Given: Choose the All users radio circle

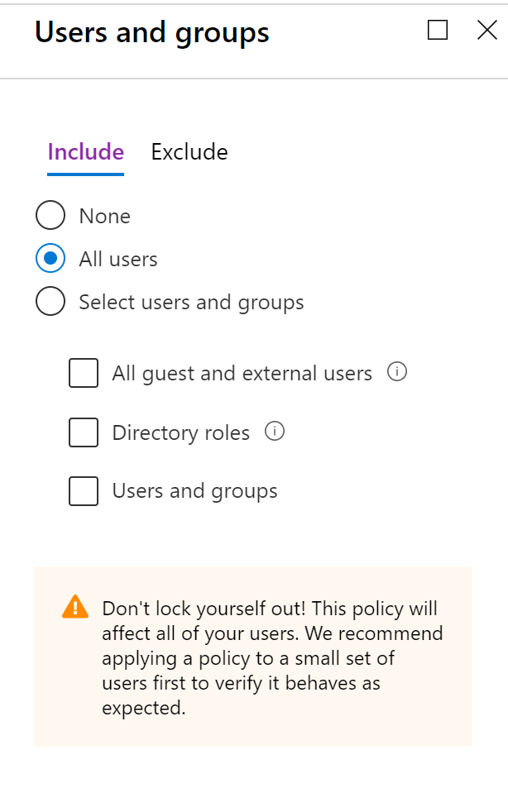Looking at the screenshot, I should point(50,259).
